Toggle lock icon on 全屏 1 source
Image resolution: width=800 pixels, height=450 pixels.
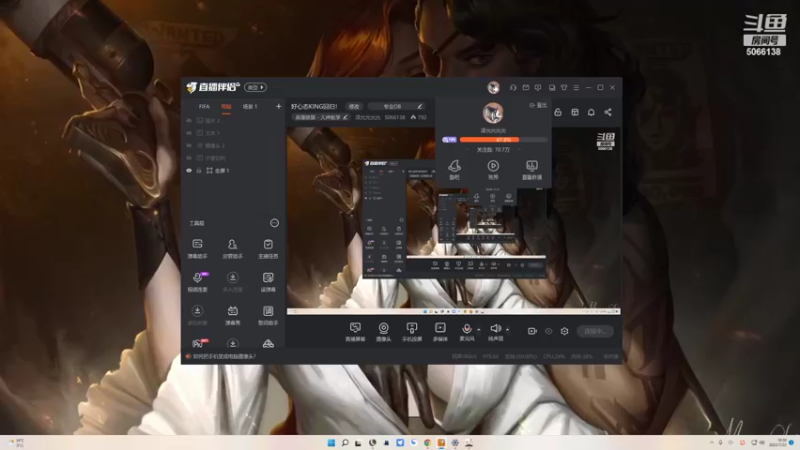coord(199,170)
